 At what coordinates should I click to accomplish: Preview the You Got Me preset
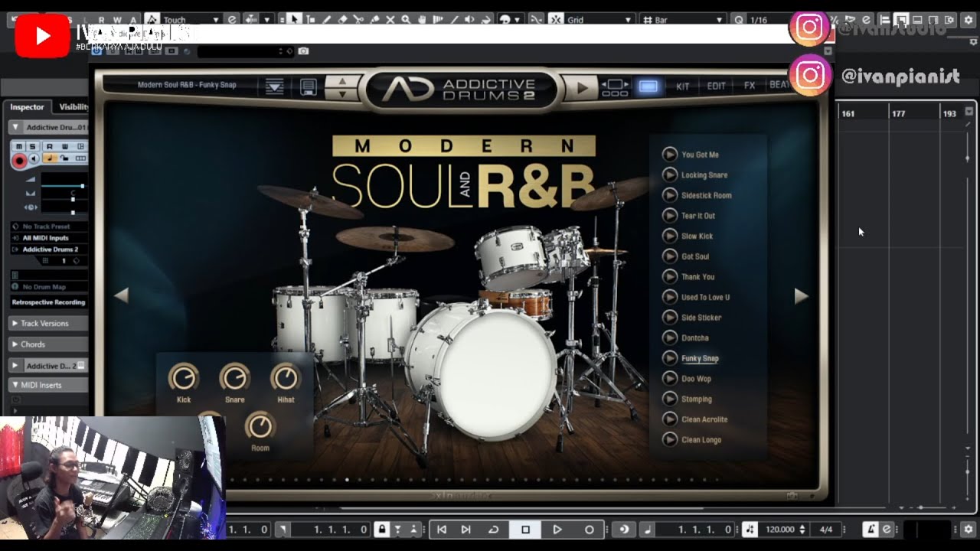(x=670, y=155)
